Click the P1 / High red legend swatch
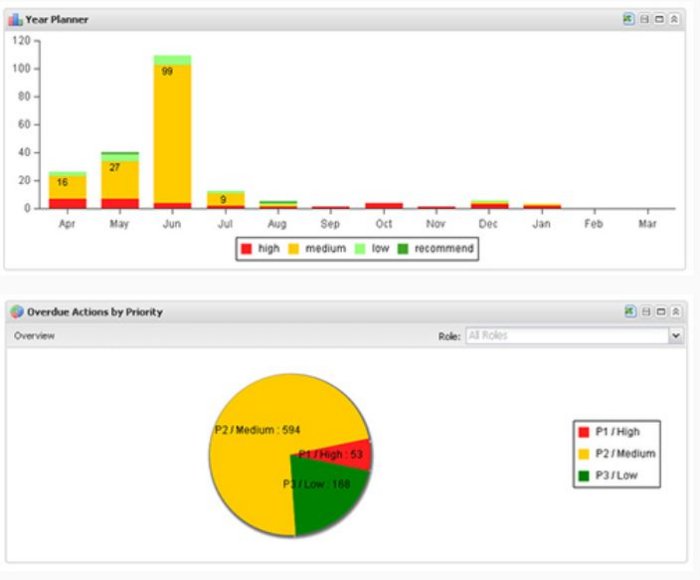The width and height of the screenshot is (700, 580). 584,432
